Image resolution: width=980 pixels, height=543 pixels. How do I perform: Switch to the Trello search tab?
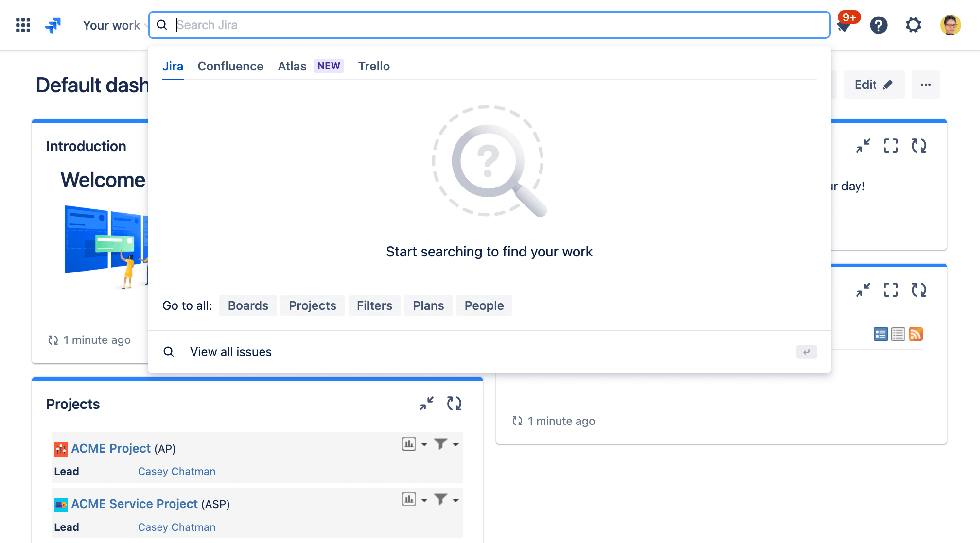click(374, 65)
